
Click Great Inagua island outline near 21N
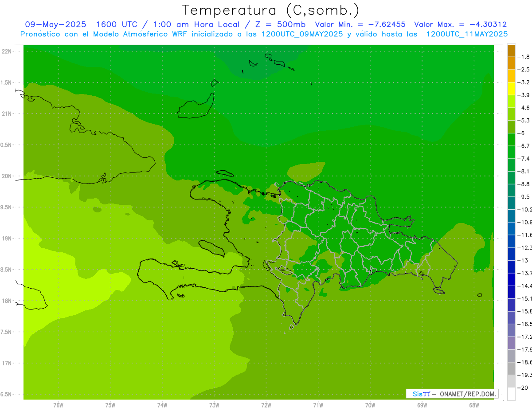[x=196, y=106]
